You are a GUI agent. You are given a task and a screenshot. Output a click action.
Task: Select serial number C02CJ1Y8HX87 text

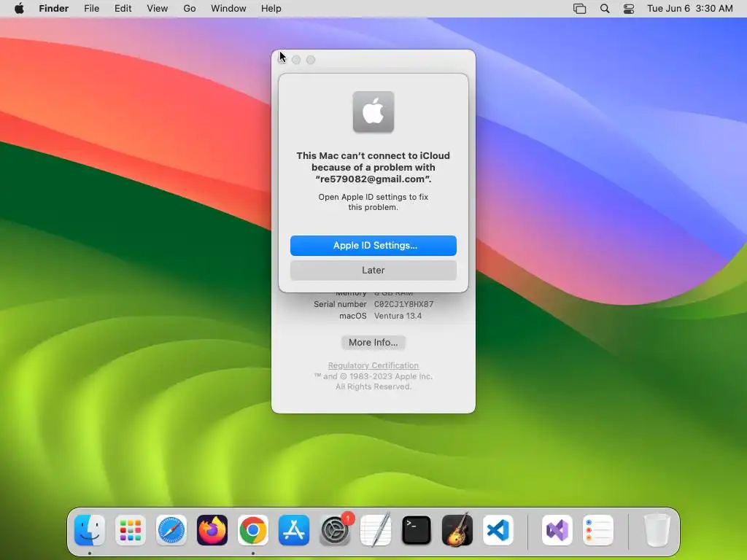(403, 304)
